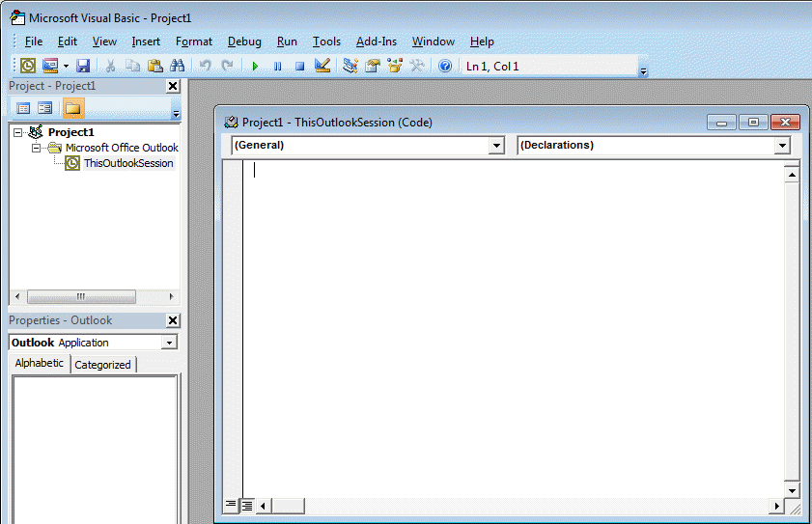This screenshot has width=812, height=524.
Task: Open the Toolbox icon
Action: (417, 66)
